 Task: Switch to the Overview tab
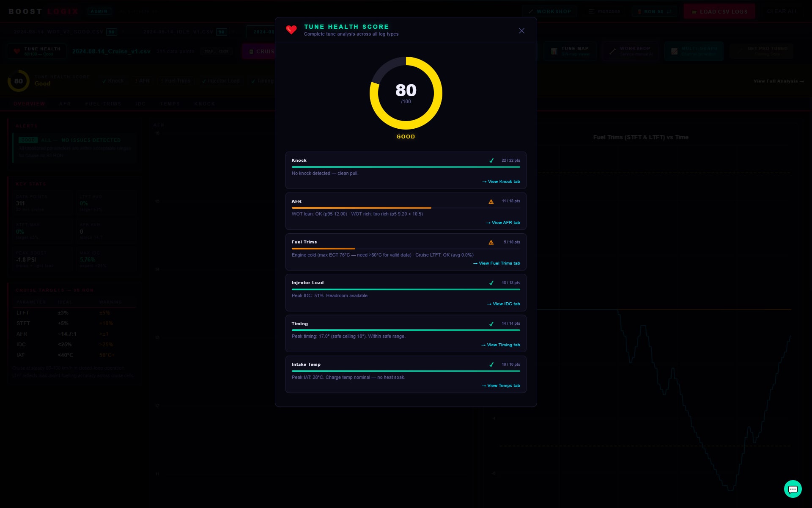29,104
